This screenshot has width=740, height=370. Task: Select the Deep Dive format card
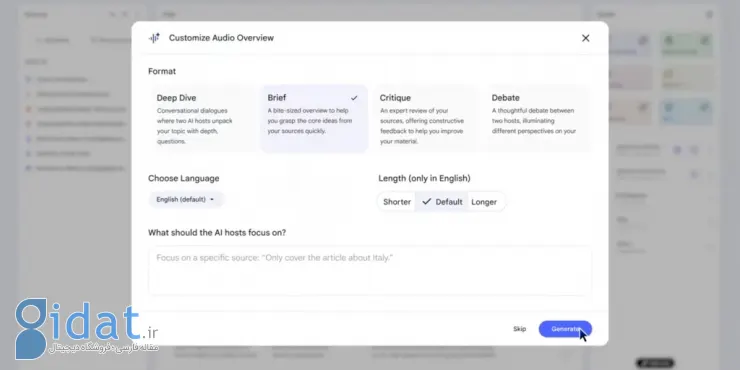pos(203,119)
